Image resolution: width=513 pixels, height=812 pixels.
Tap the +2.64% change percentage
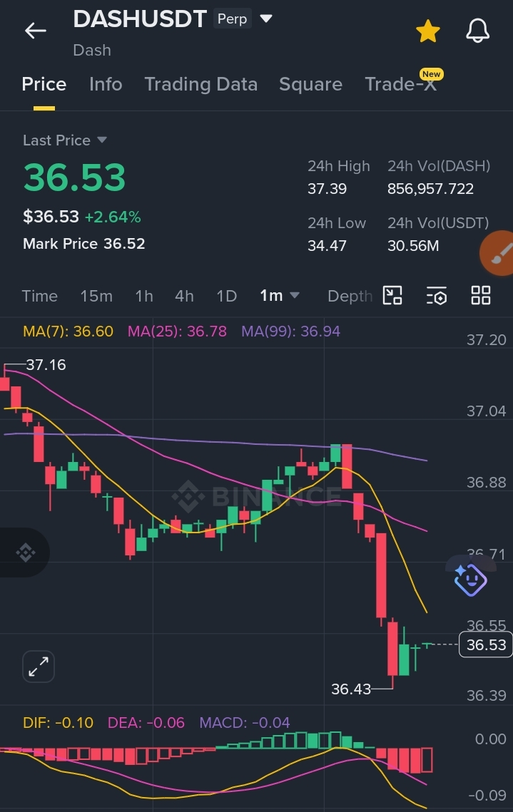[x=113, y=217]
